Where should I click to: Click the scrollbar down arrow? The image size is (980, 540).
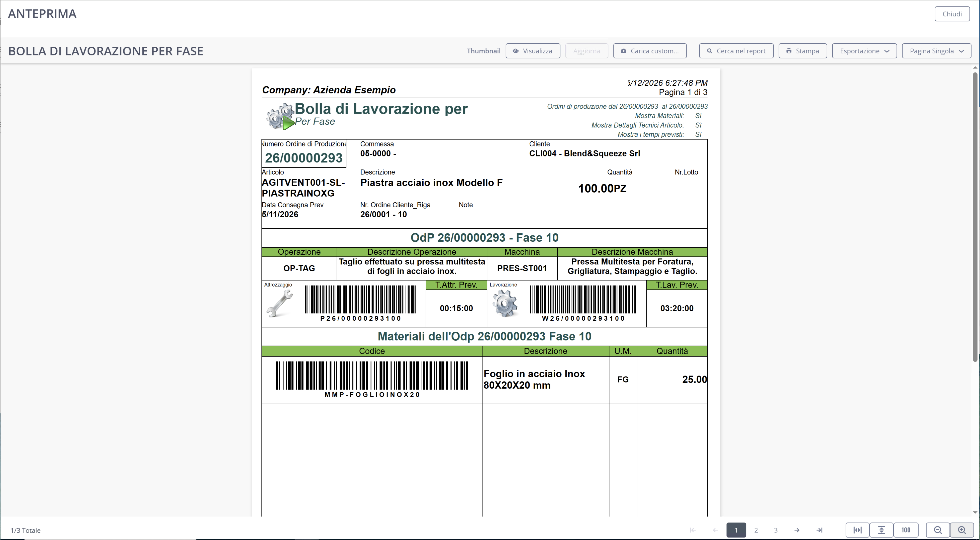click(975, 512)
